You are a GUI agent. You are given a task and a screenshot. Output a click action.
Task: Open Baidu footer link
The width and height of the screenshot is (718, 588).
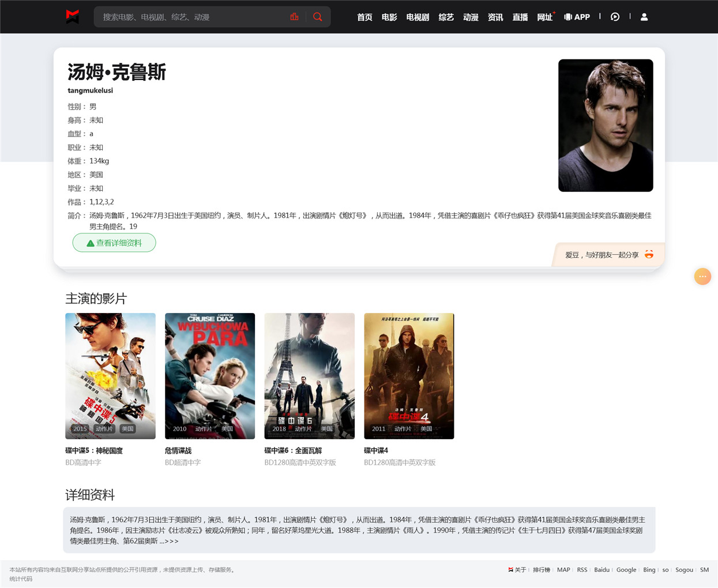tap(602, 570)
